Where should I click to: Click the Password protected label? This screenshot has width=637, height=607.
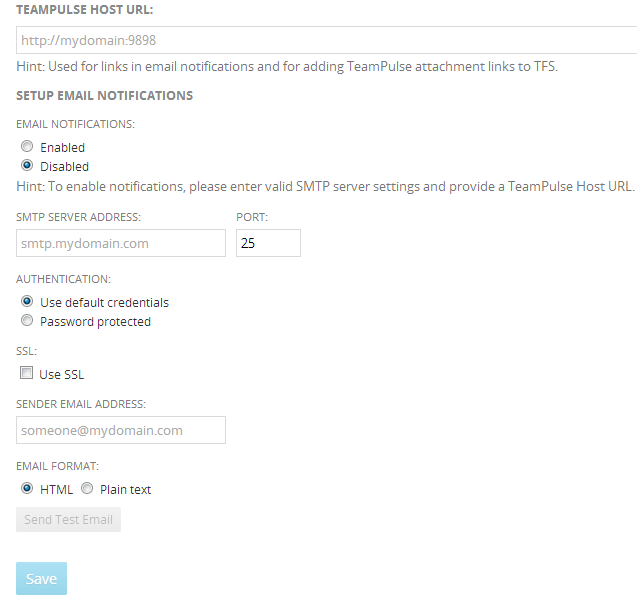pyautogui.click(x=95, y=322)
